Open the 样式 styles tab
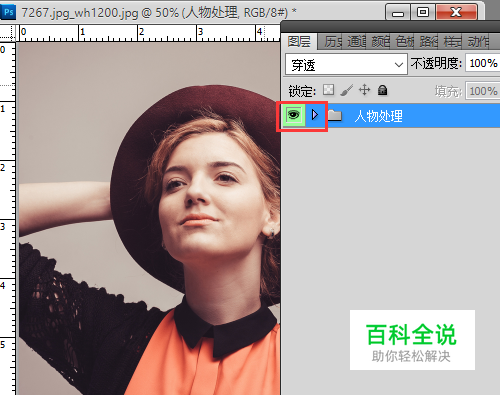This screenshot has height=395, width=500. tap(452, 42)
